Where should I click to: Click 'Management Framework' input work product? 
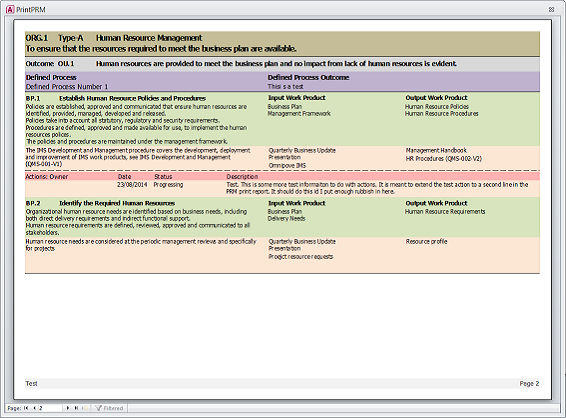click(299, 113)
